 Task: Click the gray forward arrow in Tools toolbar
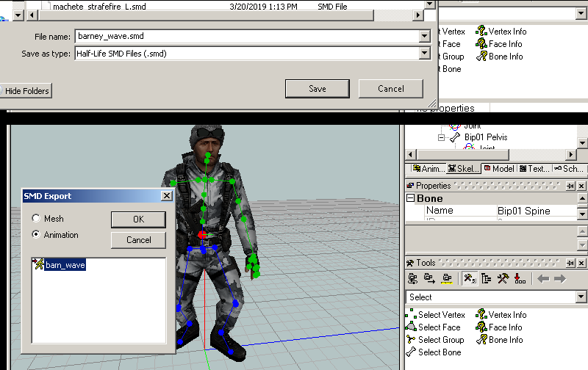click(x=559, y=279)
